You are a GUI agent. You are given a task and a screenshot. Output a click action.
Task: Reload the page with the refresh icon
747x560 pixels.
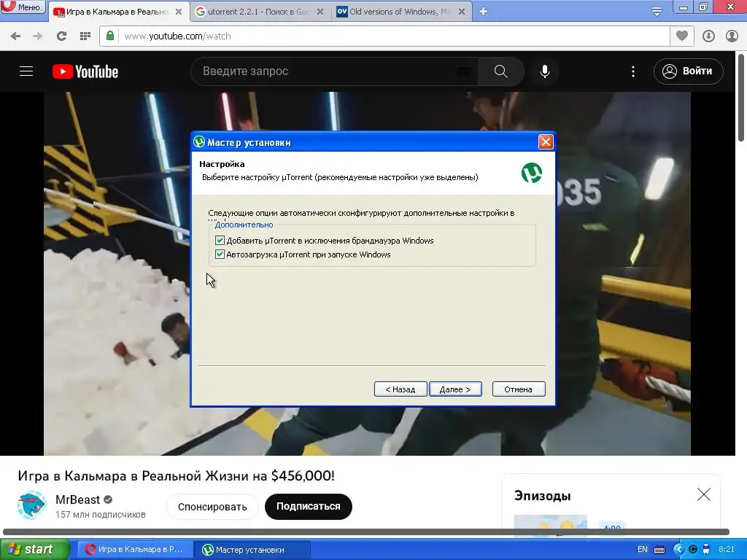point(61,36)
